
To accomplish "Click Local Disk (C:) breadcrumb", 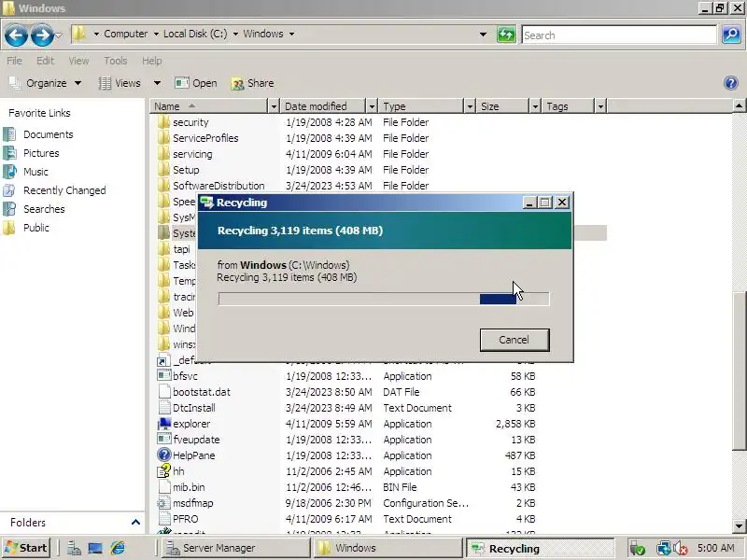I will click(195, 34).
